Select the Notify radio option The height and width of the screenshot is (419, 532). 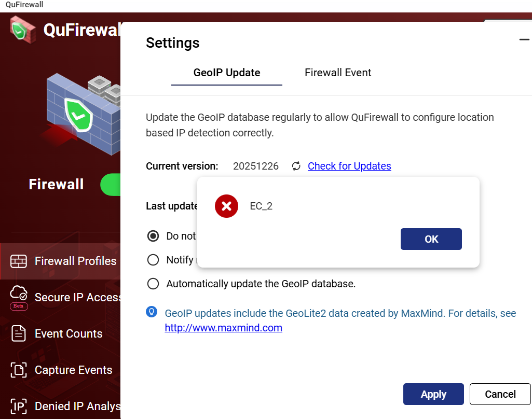click(153, 260)
